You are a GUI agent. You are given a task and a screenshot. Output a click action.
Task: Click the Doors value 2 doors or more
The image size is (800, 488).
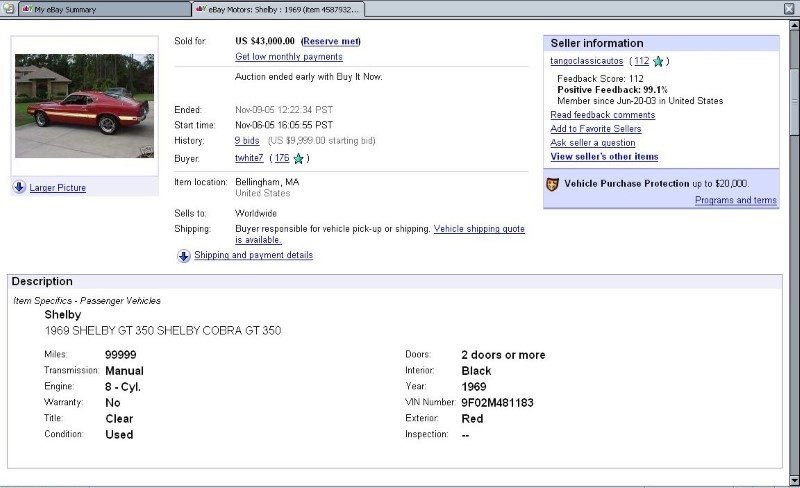click(x=503, y=355)
